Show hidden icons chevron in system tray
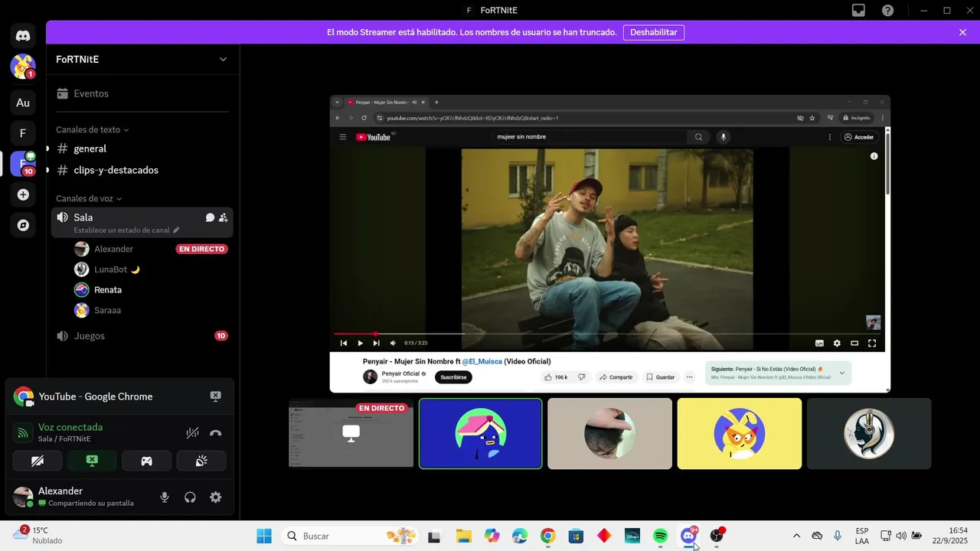 pyautogui.click(x=796, y=536)
